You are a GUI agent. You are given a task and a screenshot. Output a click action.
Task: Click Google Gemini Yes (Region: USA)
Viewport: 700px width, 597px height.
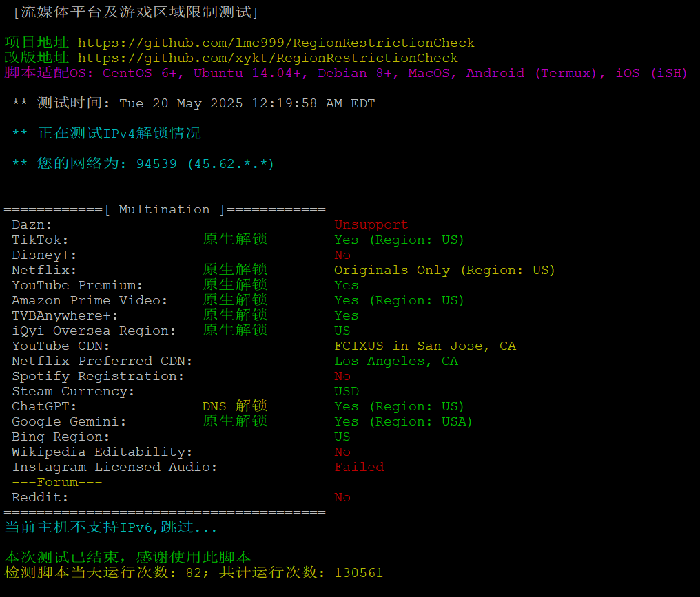coord(403,422)
